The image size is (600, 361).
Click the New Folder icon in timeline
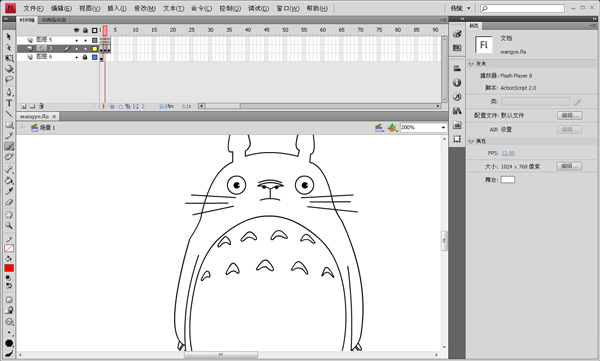coord(33,106)
